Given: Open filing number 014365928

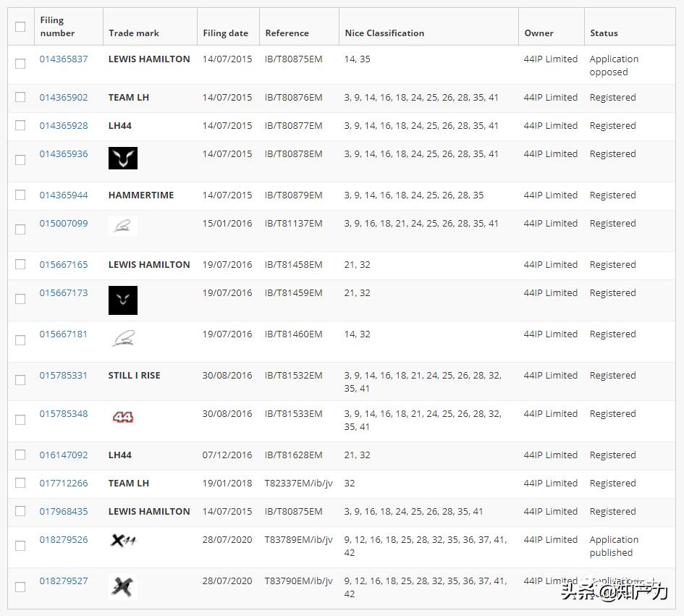Looking at the screenshot, I should coord(64,126).
